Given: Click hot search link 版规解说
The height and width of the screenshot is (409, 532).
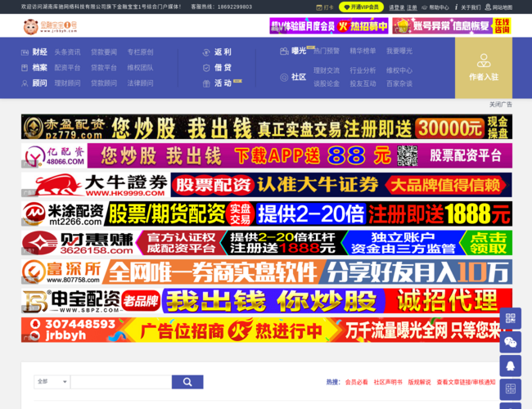Looking at the screenshot, I should pyautogui.click(x=419, y=382).
